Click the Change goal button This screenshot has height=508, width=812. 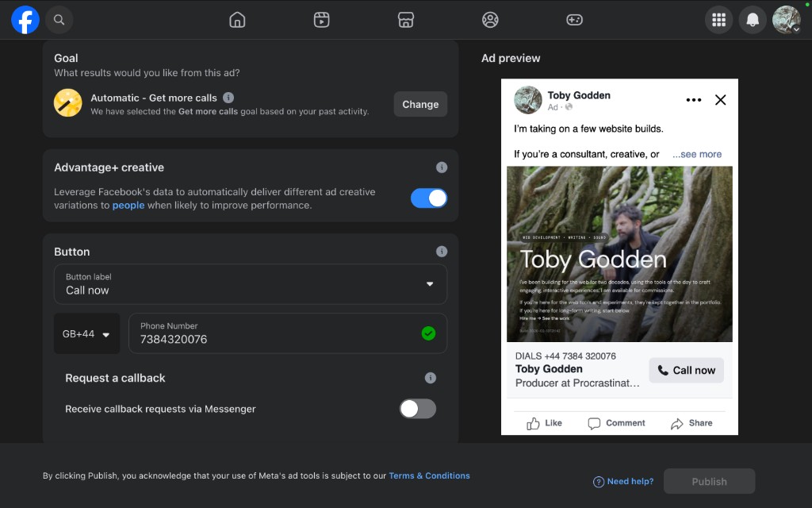[420, 104]
